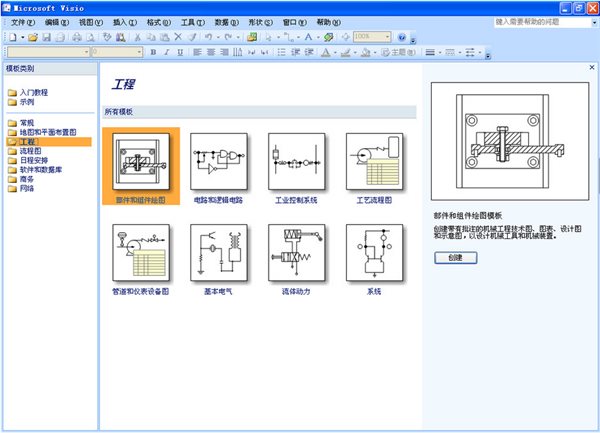Screen dimensions: 600x433
Task: Click the Save disk icon
Action: pyautogui.click(x=46, y=37)
